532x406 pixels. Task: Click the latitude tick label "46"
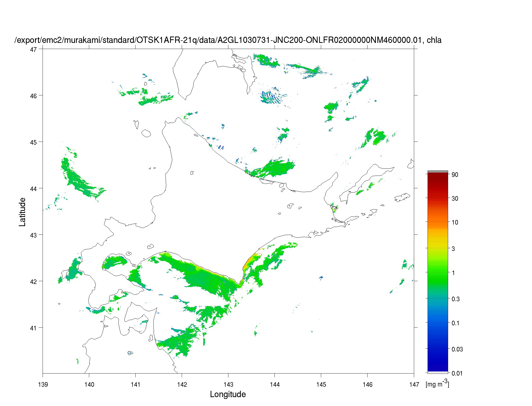point(33,96)
